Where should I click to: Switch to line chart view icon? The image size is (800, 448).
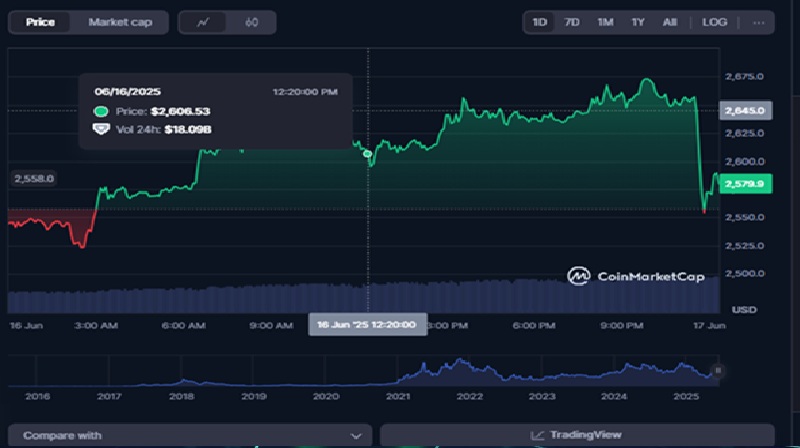pyautogui.click(x=203, y=22)
